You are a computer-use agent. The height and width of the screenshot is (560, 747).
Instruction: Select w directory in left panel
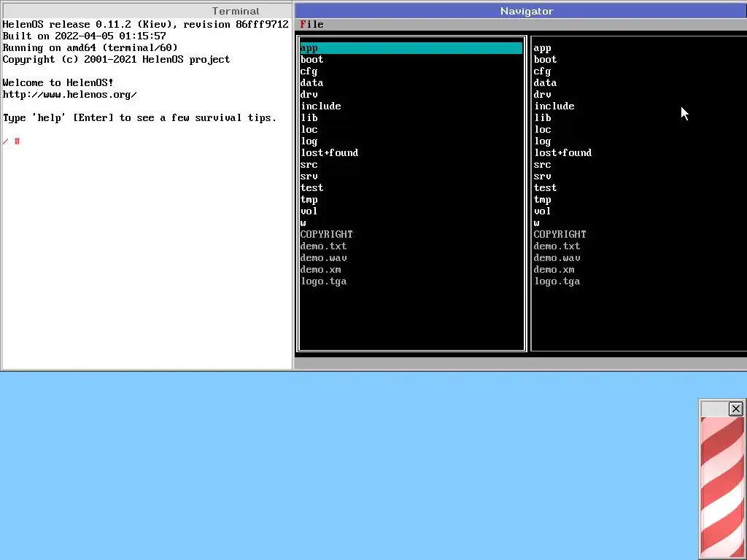point(303,223)
